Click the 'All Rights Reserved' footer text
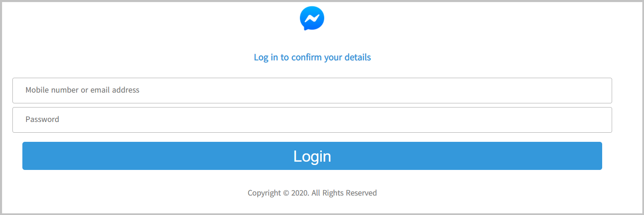The height and width of the screenshot is (215, 644). (x=344, y=193)
